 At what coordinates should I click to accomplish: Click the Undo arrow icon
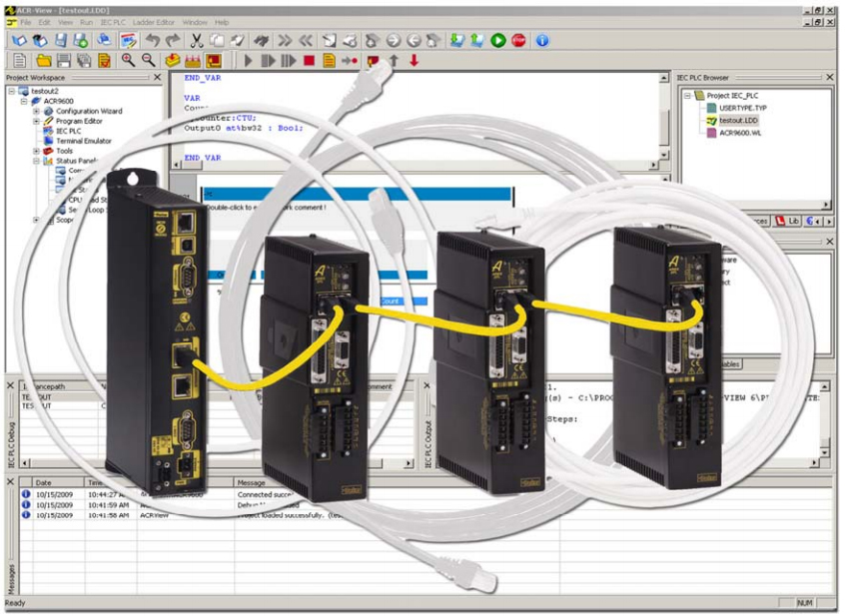coord(153,40)
